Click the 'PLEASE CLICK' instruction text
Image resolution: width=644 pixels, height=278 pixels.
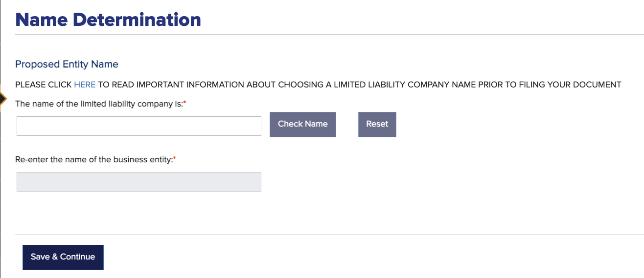44,85
